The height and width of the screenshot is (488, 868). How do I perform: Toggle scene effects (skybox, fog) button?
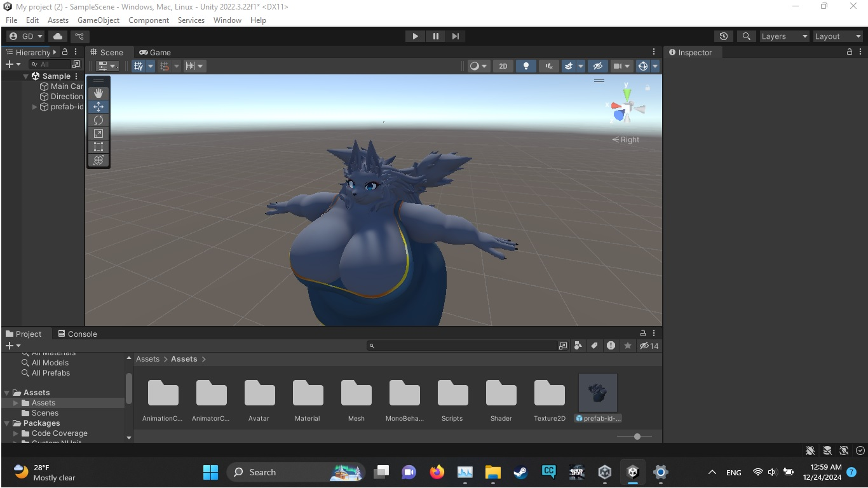(x=569, y=66)
